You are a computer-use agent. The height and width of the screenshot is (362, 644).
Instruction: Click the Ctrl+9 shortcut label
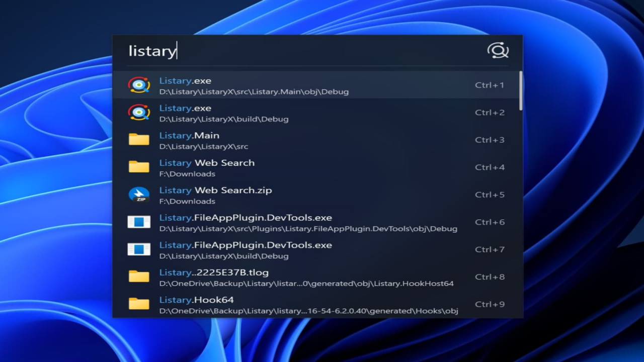coord(490,304)
